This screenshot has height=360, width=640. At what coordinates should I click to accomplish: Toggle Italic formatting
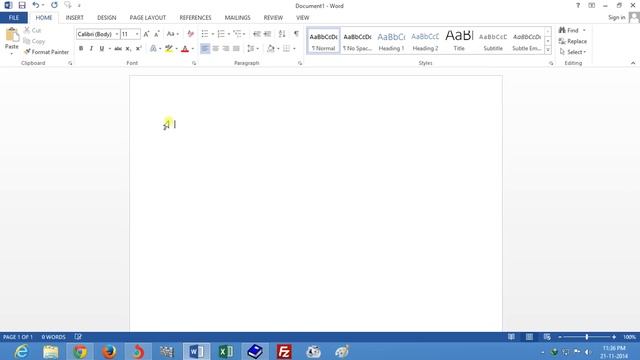tap(91, 49)
